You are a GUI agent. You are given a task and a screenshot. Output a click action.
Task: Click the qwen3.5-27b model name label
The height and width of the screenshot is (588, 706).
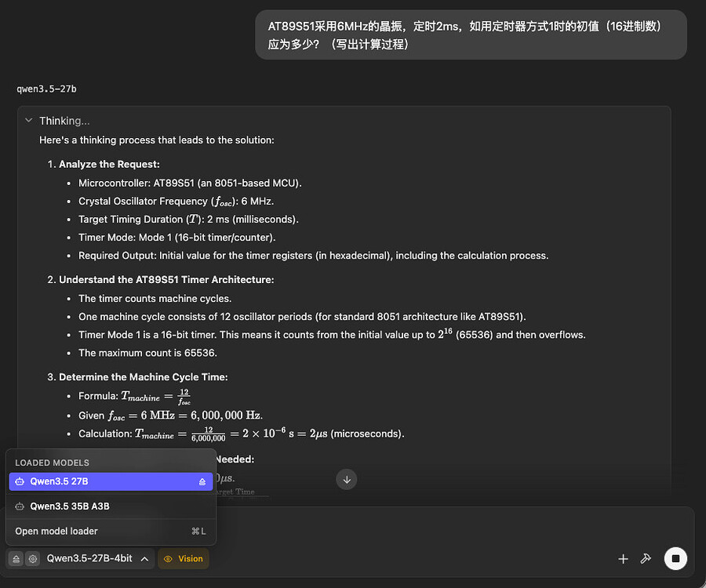(x=46, y=89)
